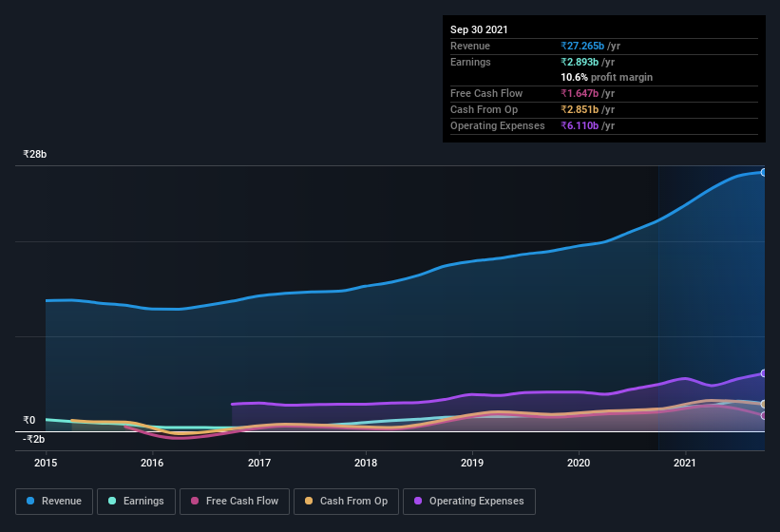Click the 2017 year on the timeline axis
780x532 pixels.
[x=259, y=463]
